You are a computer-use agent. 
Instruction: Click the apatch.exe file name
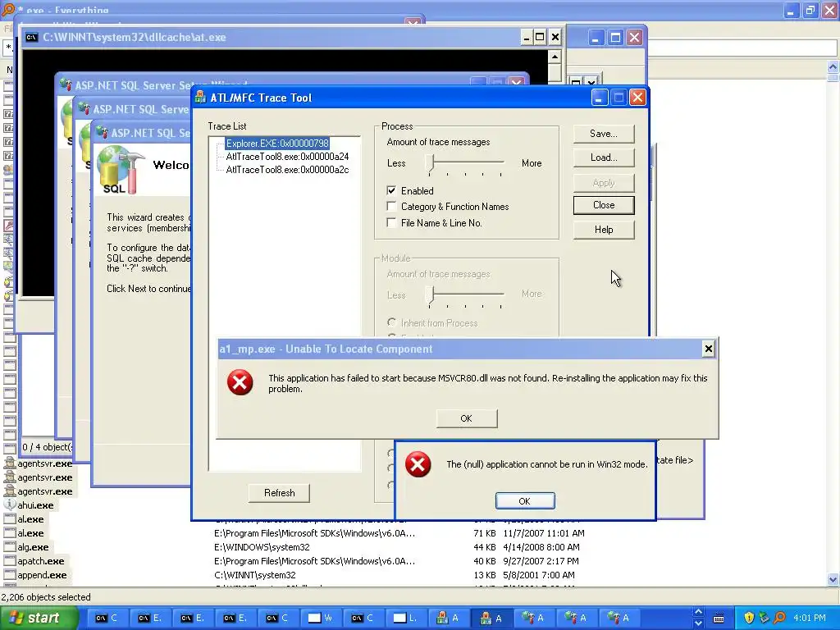coord(41,561)
